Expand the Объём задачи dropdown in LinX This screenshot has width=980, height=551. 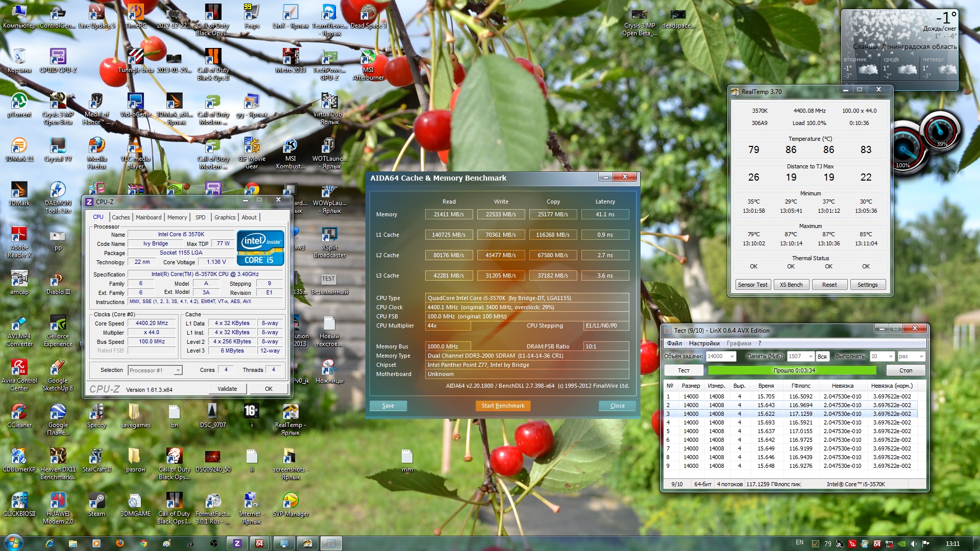pyautogui.click(x=732, y=356)
